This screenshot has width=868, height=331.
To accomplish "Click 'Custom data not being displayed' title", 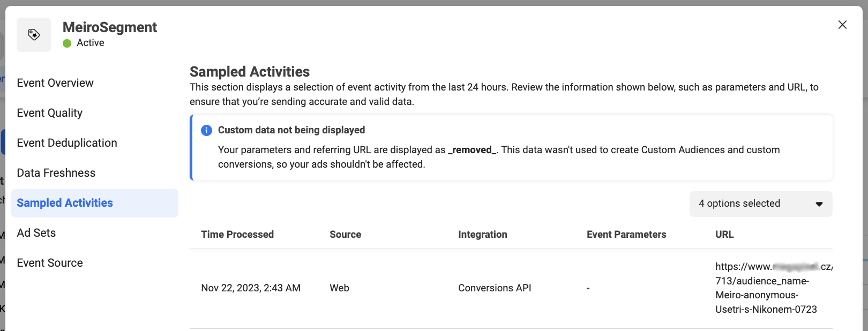I will pyautogui.click(x=291, y=130).
